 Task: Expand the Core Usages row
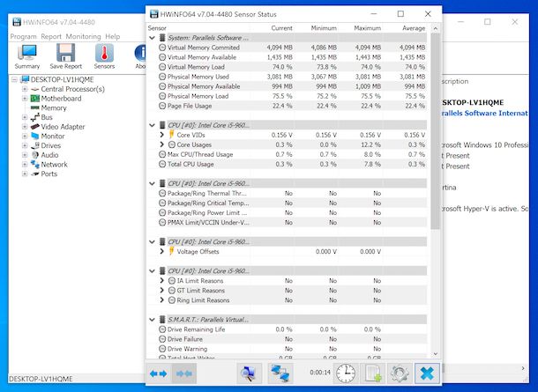162,144
